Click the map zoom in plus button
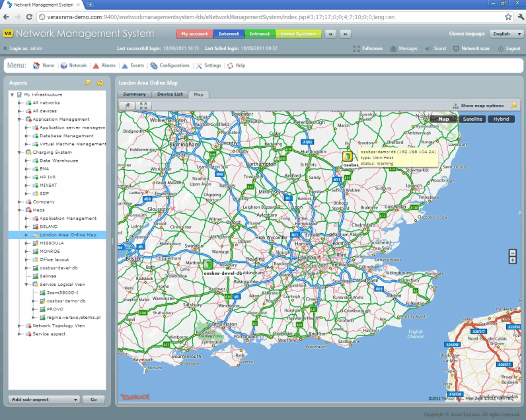The height and width of the screenshot is (420, 526). pos(512,260)
